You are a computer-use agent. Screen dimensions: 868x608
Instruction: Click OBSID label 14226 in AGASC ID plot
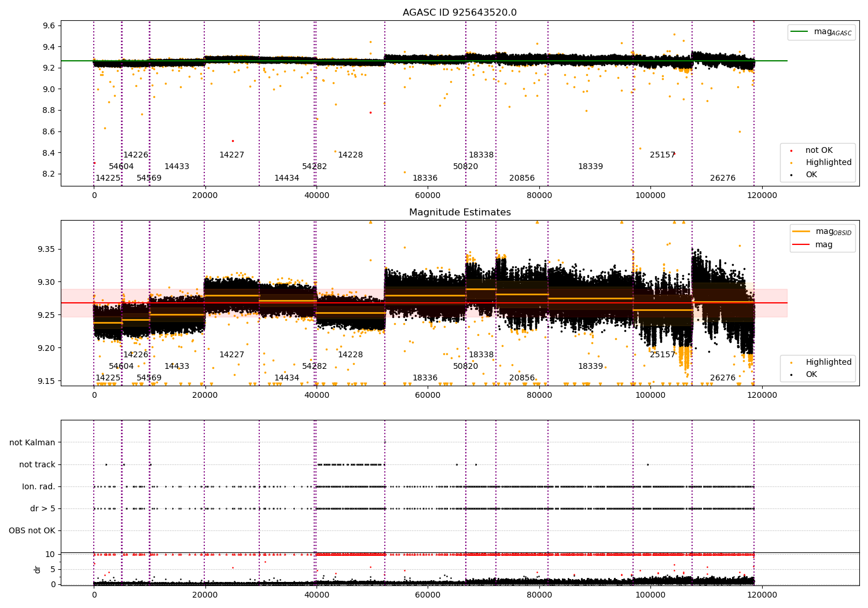(136, 155)
